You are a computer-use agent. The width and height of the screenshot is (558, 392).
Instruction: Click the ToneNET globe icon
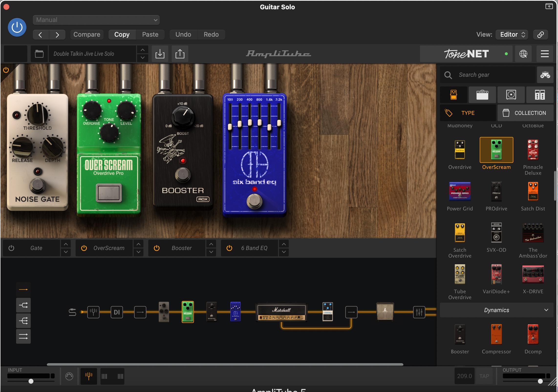tap(523, 54)
